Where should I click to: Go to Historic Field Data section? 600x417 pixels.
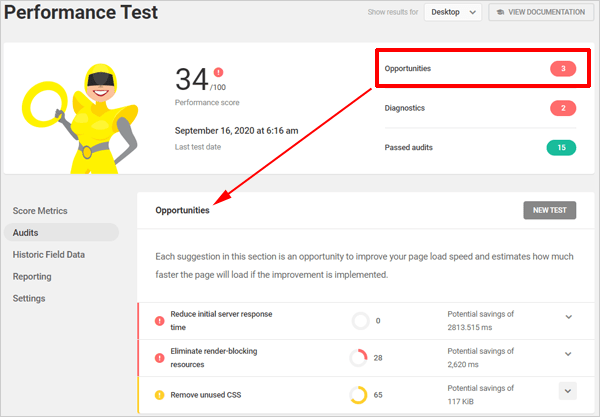tap(49, 254)
